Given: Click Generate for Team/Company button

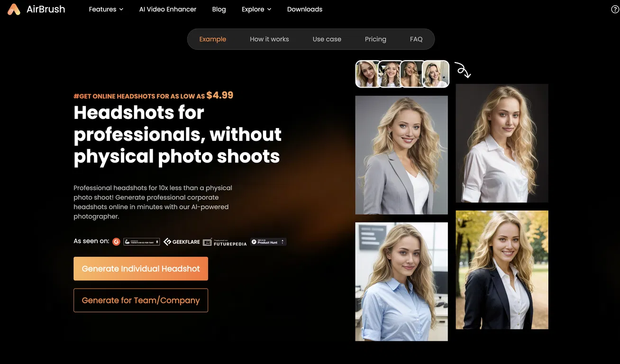Looking at the screenshot, I should click(141, 300).
